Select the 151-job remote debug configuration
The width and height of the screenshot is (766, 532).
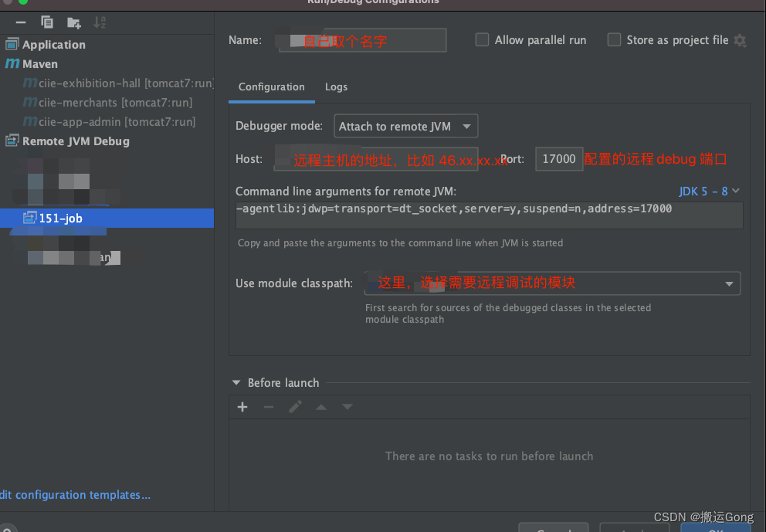[x=107, y=218]
